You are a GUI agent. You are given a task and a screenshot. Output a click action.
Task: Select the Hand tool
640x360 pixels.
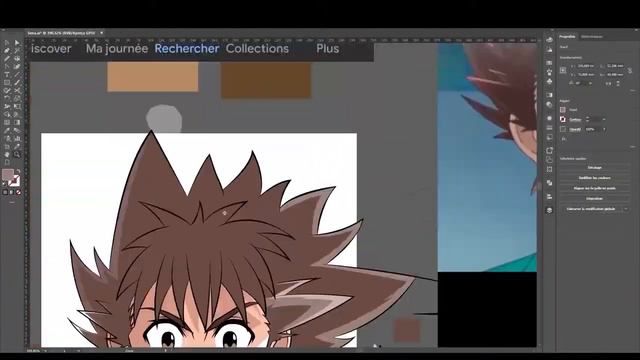7,154
